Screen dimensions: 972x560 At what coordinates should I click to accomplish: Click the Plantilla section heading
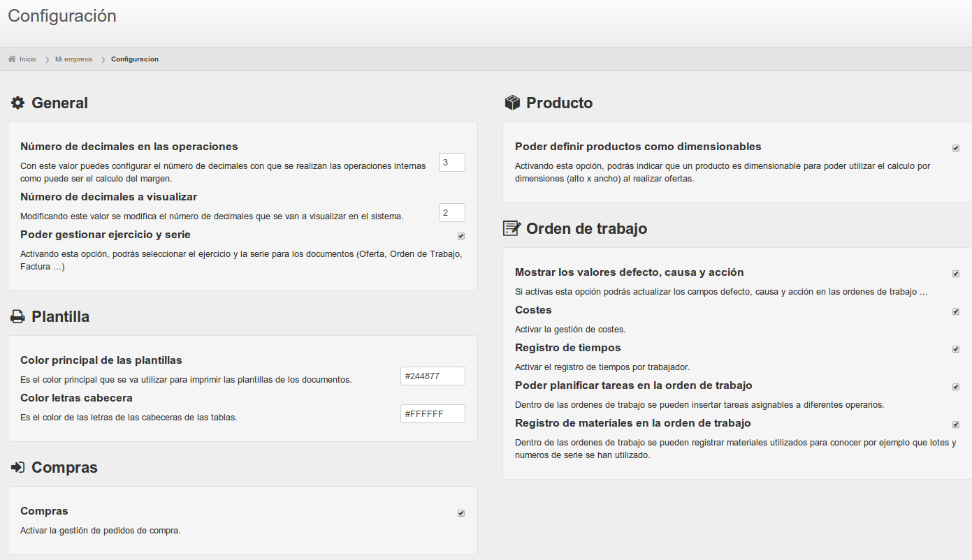pos(61,316)
